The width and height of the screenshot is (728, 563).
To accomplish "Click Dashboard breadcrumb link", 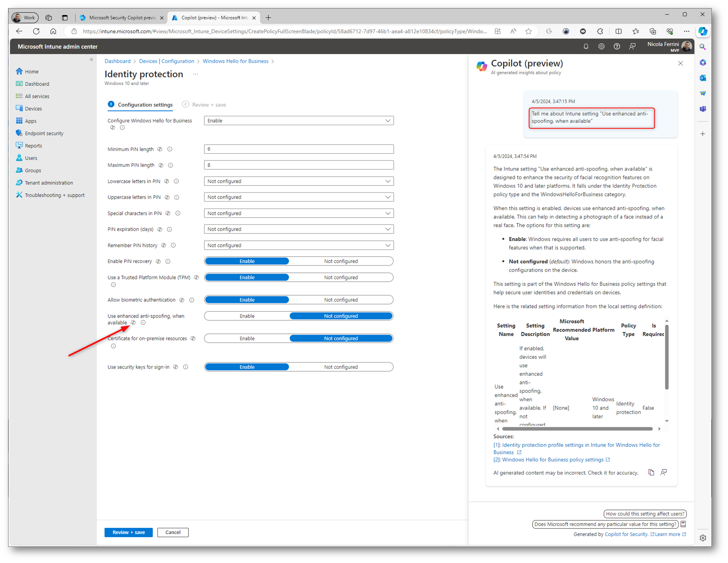I will click(118, 61).
